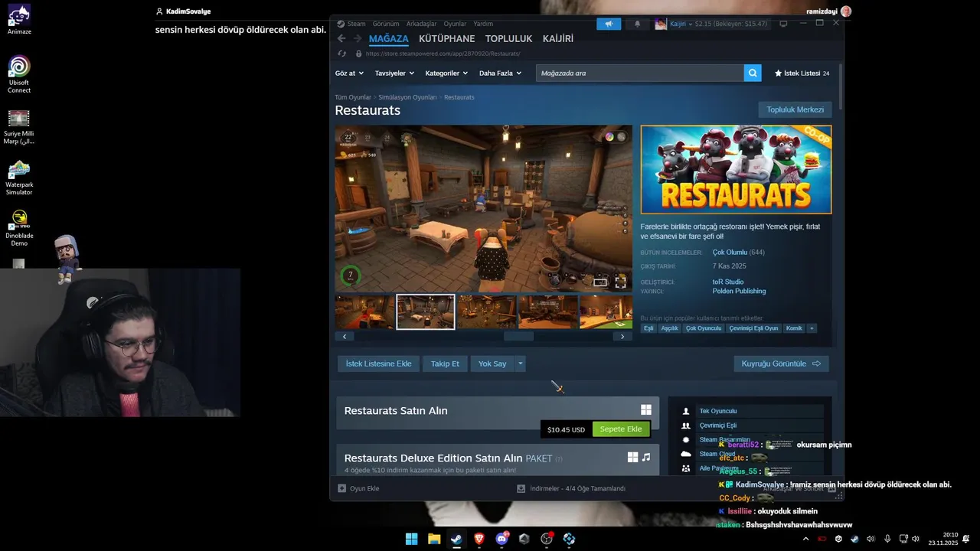Click the Steam announcements megaphone icon
980x551 pixels.
point(609,24)
